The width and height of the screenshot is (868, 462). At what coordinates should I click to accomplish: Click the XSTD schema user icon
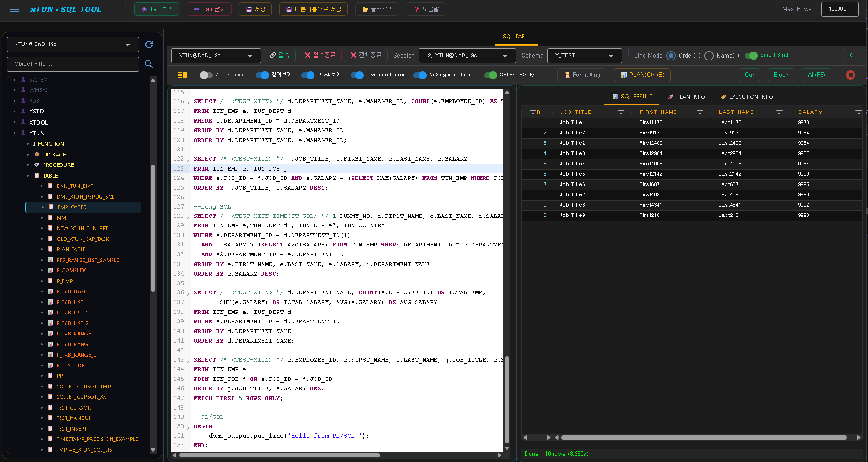[x=23, y=111]
